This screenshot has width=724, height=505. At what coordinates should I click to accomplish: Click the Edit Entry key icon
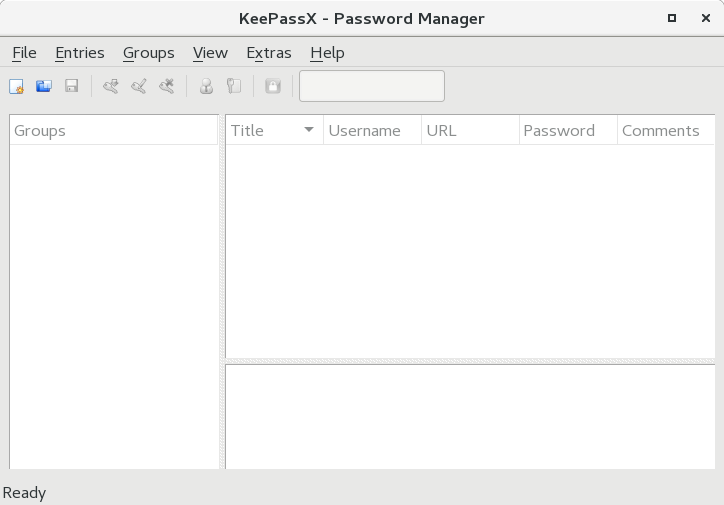click(x=139, y=86)
